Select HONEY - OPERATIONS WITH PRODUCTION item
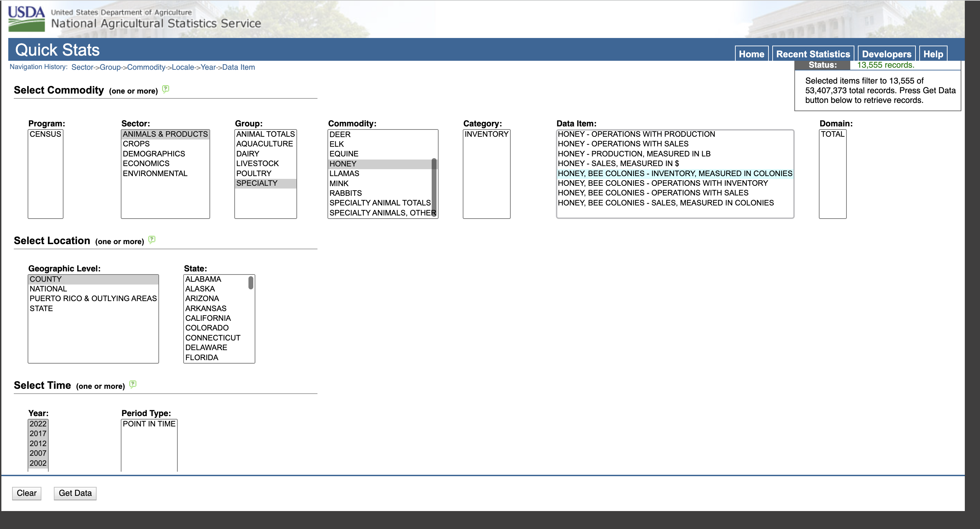This screenshot has width=980, height=529. [675, 134]
